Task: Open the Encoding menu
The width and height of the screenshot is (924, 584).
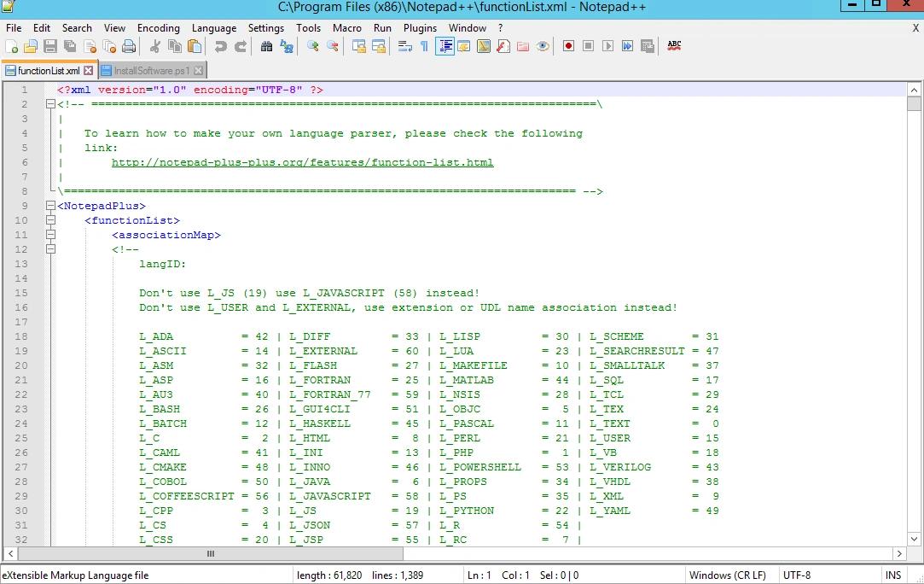Action: click(x=159, y=27)
